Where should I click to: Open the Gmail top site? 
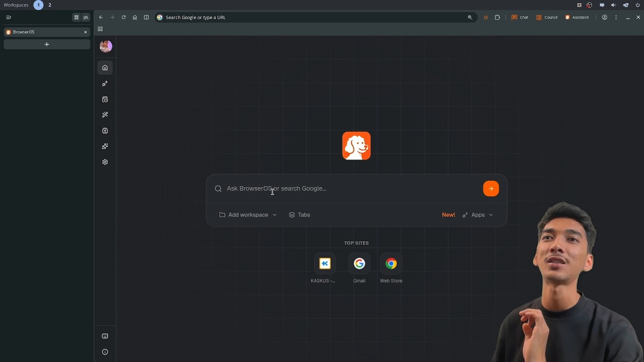coord(359,268)
